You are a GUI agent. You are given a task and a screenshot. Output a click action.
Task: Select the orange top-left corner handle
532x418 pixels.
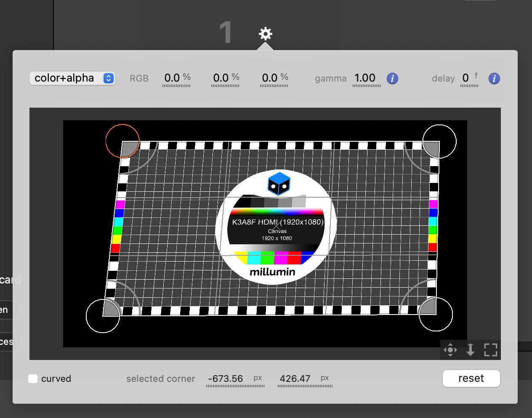(122, 141)
